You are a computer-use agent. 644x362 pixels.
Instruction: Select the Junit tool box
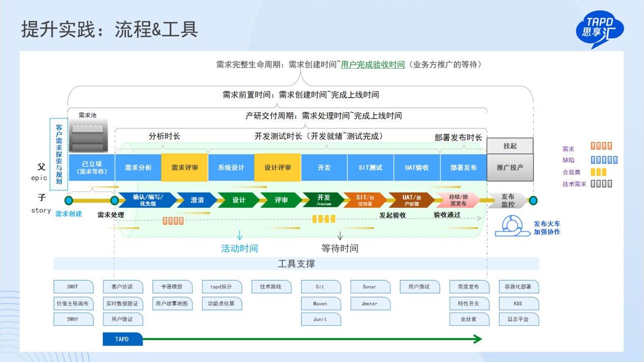pos(321,319)
